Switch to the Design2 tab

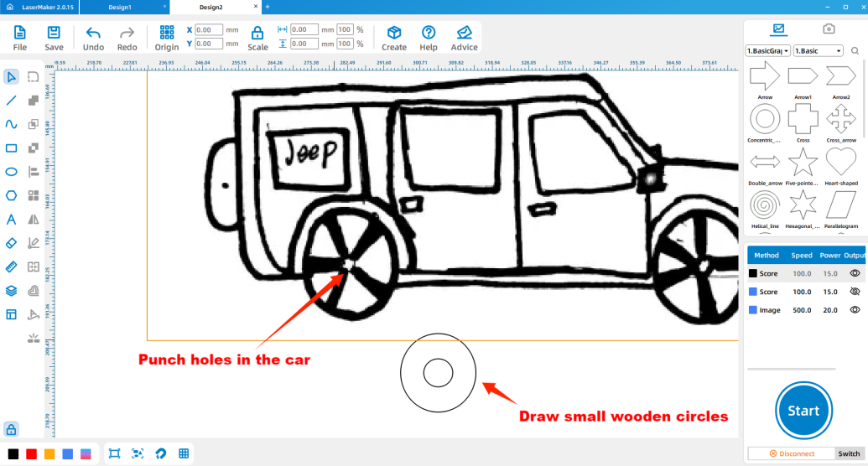pos(211,8)
